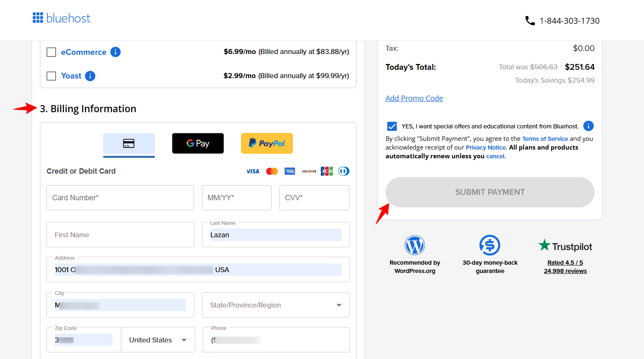The image size is (644, 359).
Task: Click the cancel link
Action: point(495,156)
